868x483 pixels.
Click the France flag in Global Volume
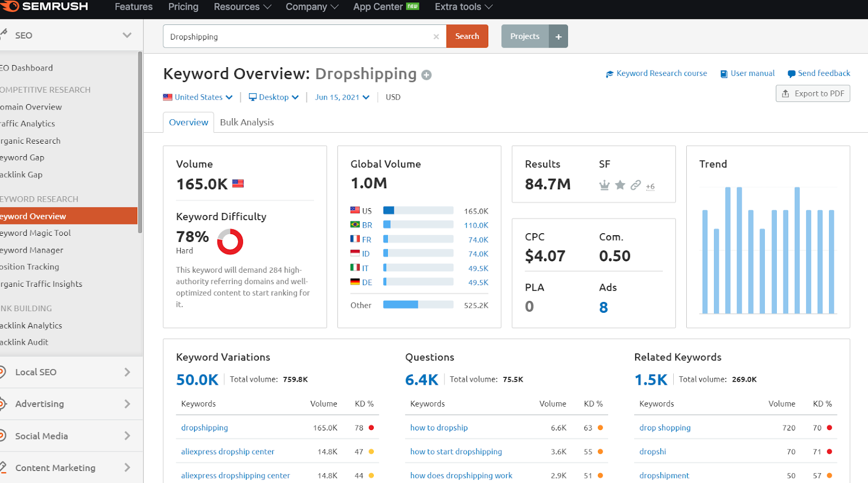(355, 239)
